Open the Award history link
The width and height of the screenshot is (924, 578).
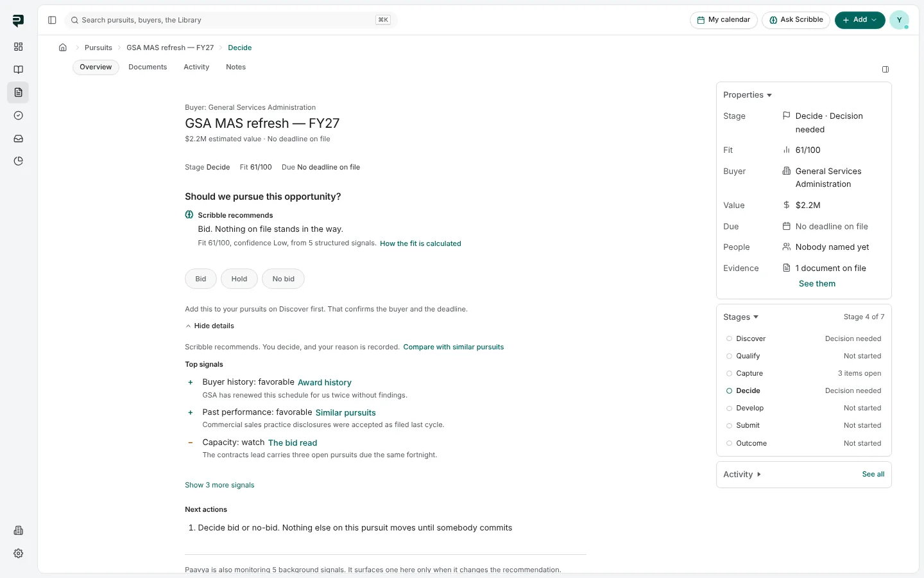pyautogui.click(x=325, y=383)
